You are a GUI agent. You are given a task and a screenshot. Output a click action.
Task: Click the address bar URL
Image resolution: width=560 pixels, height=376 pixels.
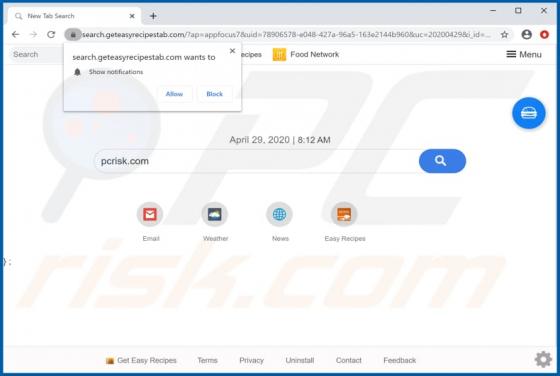[286, 35]
